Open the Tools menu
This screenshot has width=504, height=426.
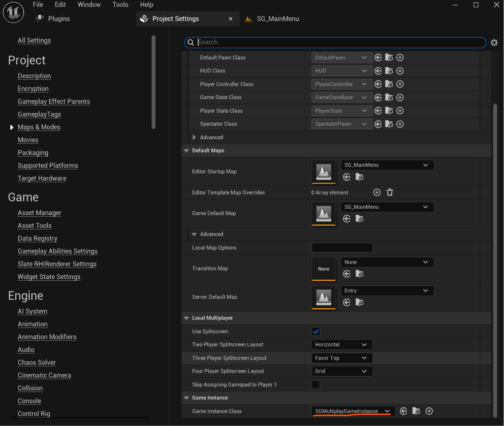coord(120,4)
